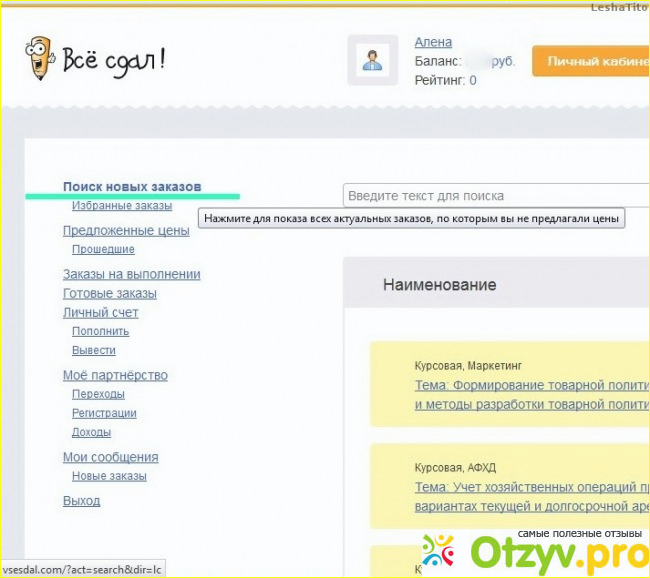
Task: Open Мои сообщения
Action: click(110, 457)
